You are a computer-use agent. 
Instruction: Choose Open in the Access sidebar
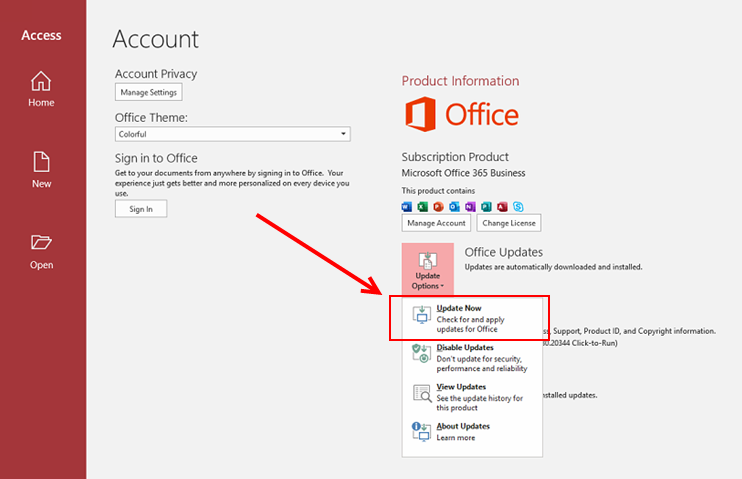[x=41, y=252]
